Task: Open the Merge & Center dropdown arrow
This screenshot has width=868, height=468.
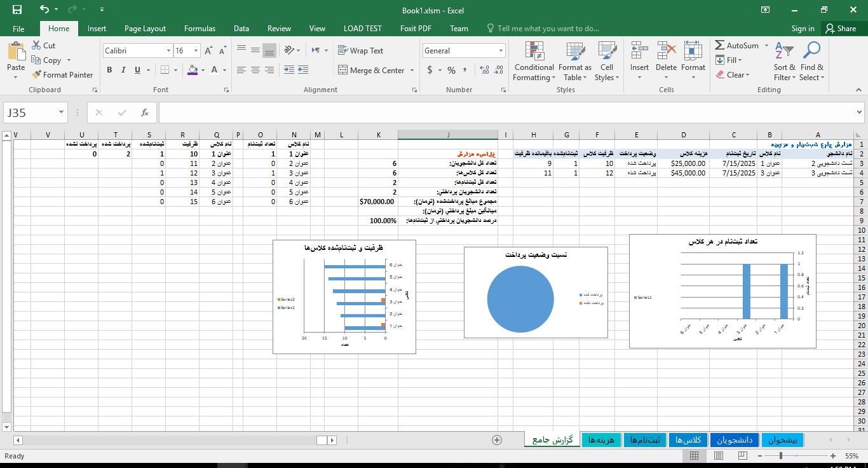Action: pyautogui.click(x=412, y=71)
